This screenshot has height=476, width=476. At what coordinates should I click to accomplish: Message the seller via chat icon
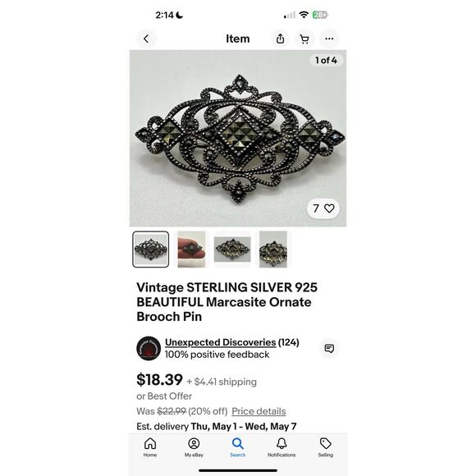329,348
